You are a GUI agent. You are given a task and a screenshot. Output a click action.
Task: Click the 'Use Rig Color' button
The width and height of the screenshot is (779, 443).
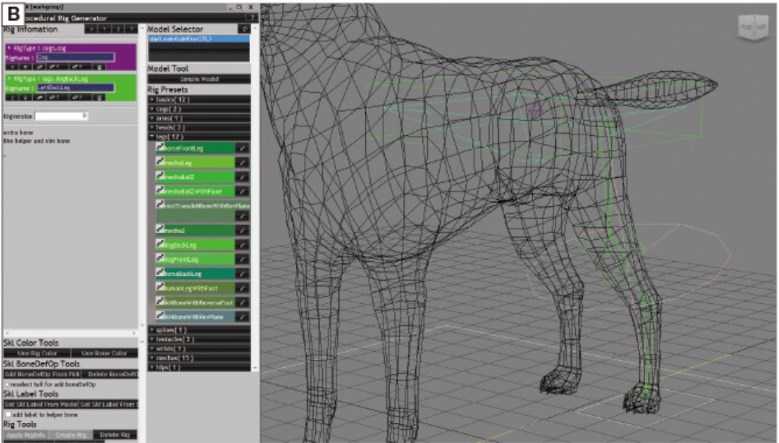pos(37,353)
